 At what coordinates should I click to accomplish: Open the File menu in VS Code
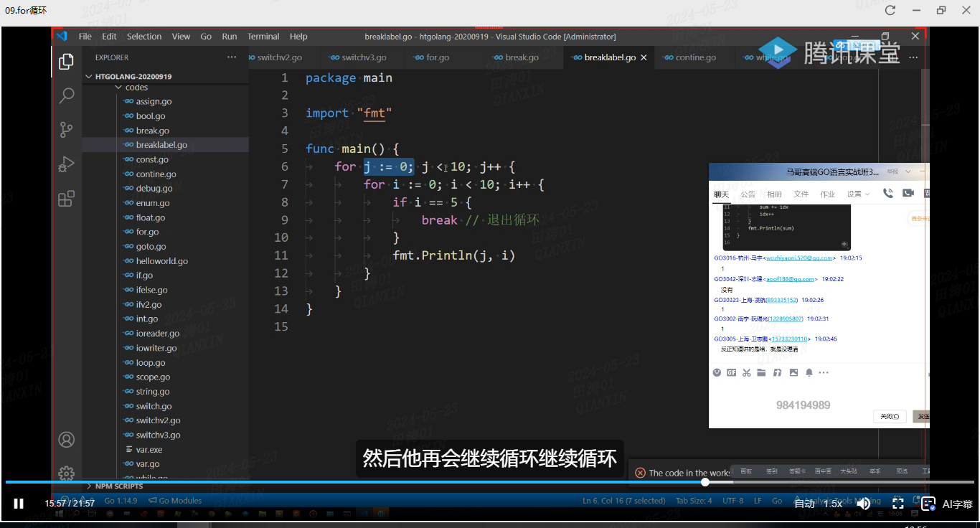85,37
